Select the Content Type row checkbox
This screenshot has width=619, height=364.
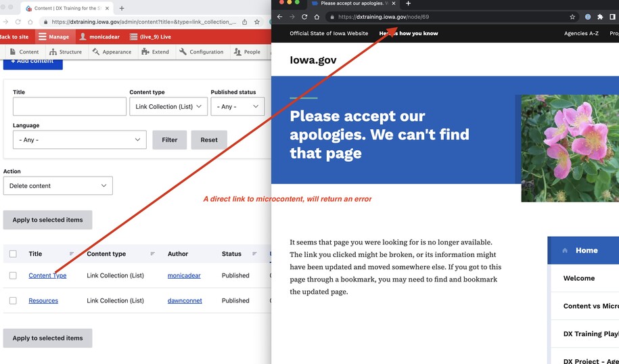(x=13, y=275)
